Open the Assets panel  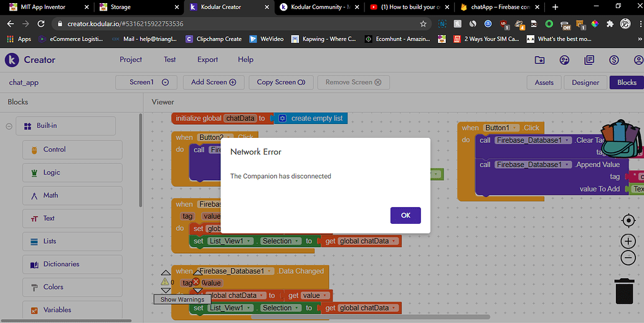[544, 82]
